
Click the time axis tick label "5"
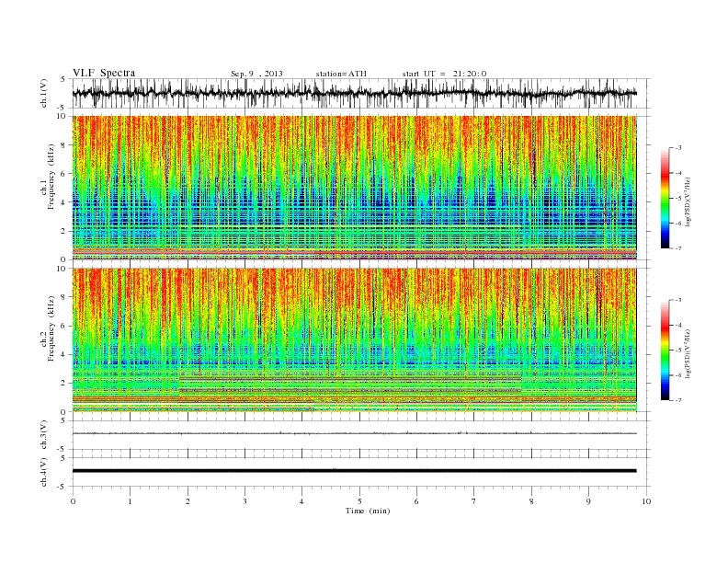[359, 501]
